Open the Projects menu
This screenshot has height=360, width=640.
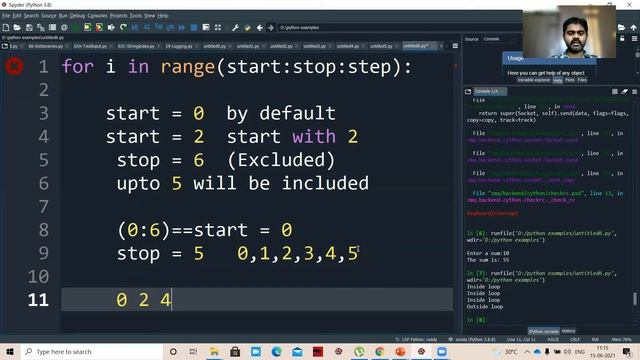[x=119, y=16]
